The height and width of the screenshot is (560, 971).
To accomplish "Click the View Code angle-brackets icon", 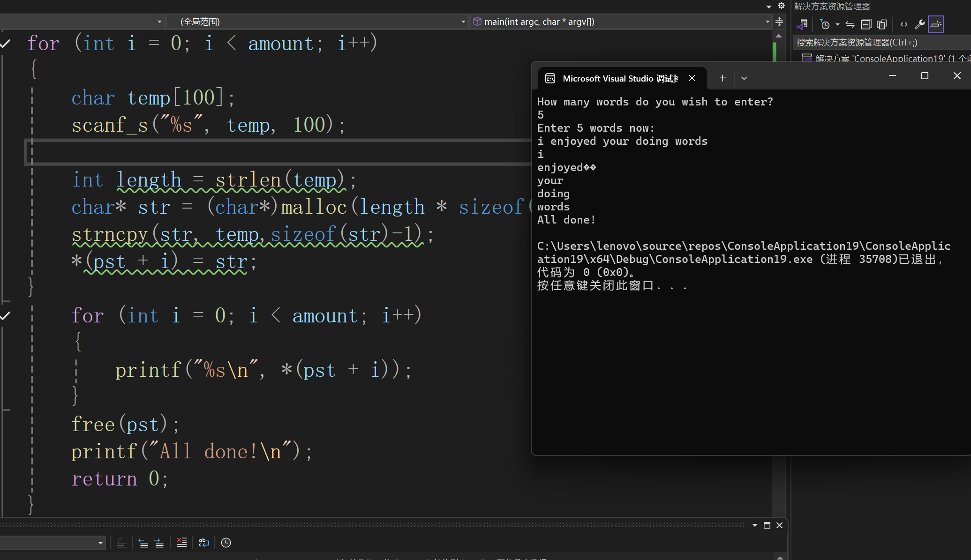I will [x=903, y=24].
